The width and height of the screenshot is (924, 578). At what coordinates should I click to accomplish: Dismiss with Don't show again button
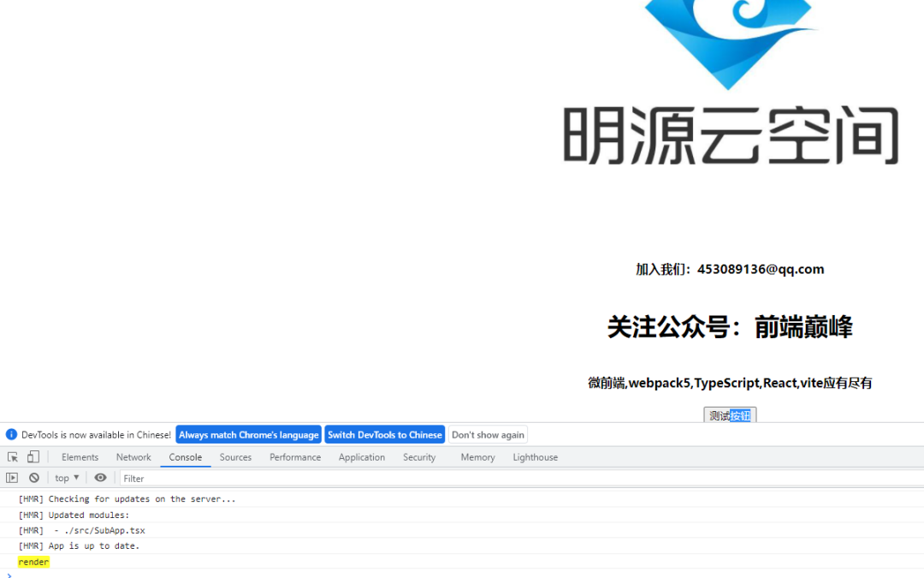tap(488, 435)
